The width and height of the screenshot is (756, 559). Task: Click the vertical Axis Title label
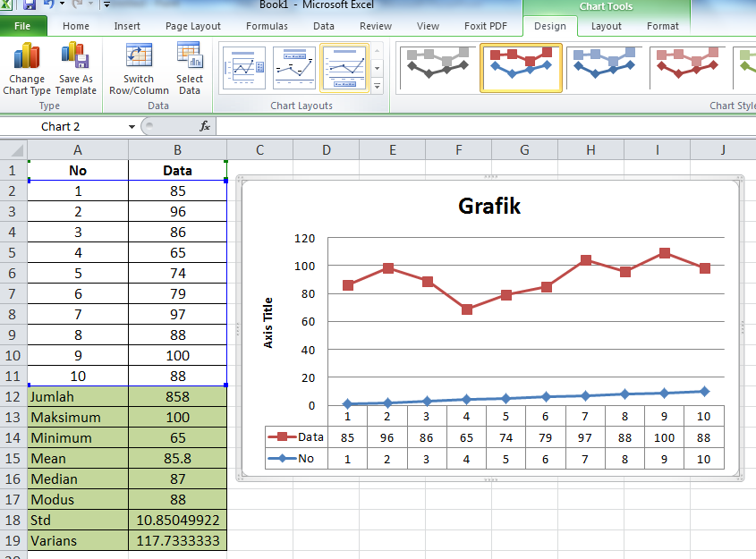point(268,323)
